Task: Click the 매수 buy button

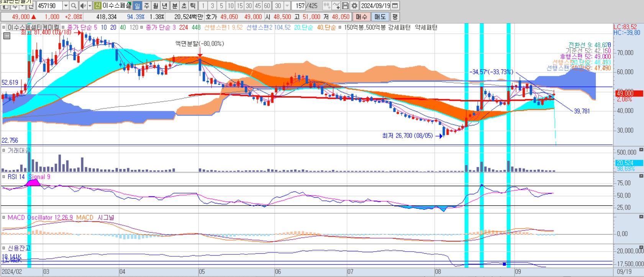Action: click(x=362, y=17)
